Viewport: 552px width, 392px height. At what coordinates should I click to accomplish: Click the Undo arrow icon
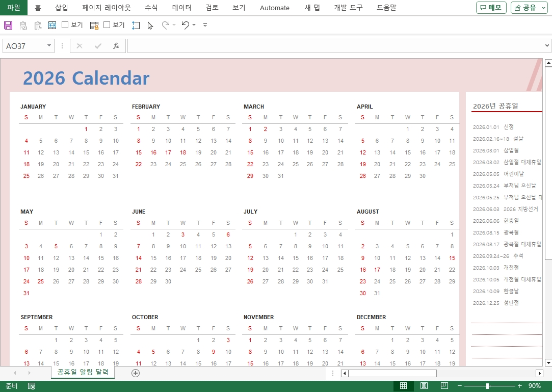(185, 25)
